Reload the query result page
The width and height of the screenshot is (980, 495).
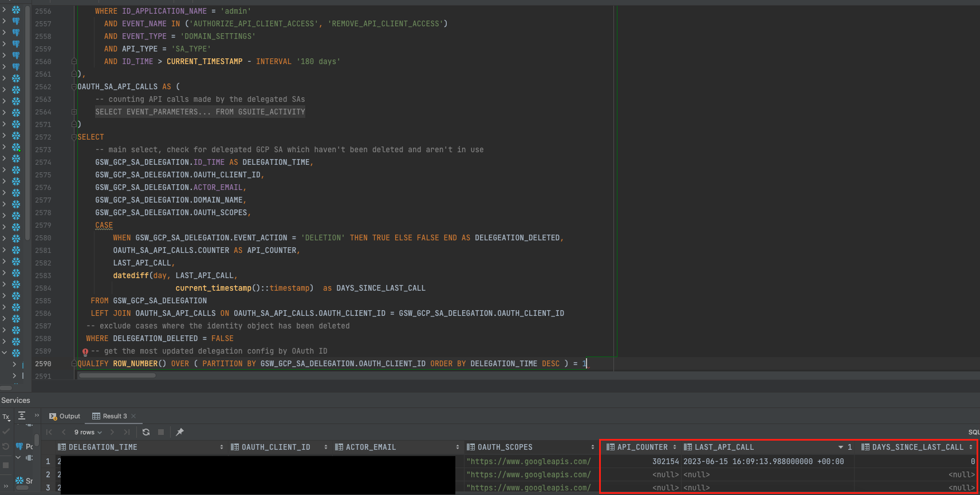pos(146,432)
